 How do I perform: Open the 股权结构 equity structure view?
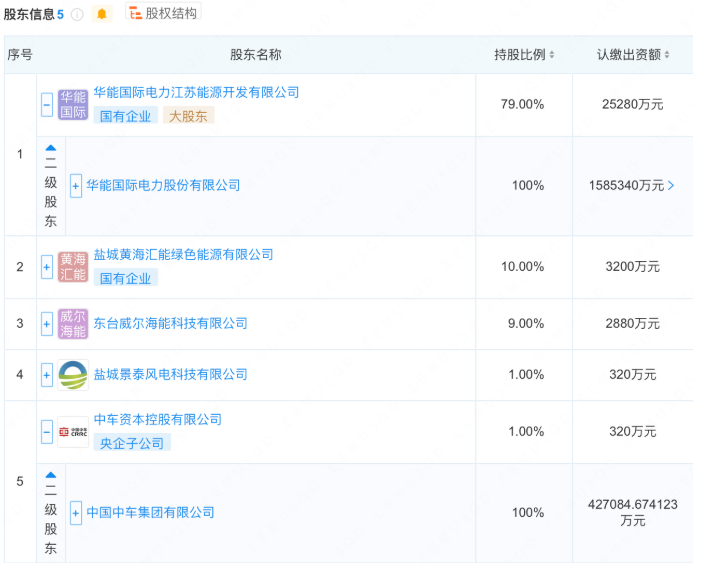163,13
